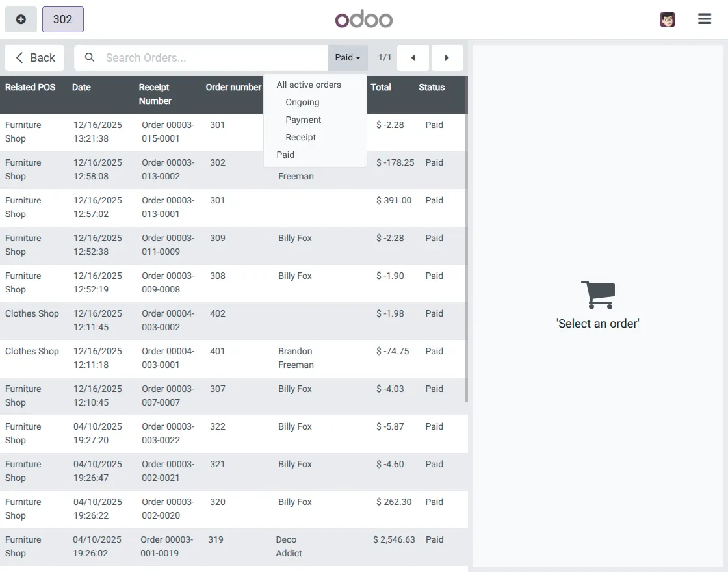Click the shopping cart icon
The width and height of the screenshot is (728, 572).
coord(597,294)
